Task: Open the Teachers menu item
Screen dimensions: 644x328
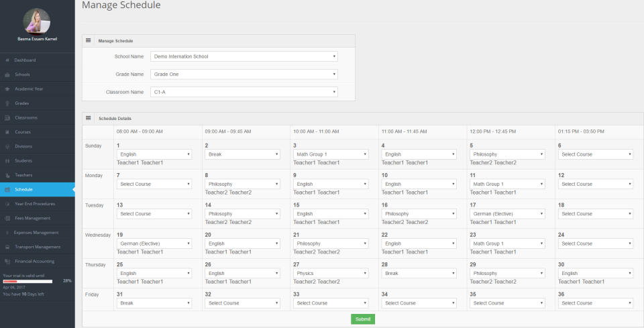Action: click(23, 175)
